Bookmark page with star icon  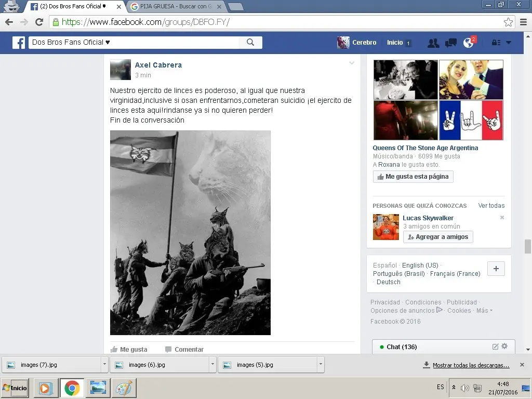point(508,22)
